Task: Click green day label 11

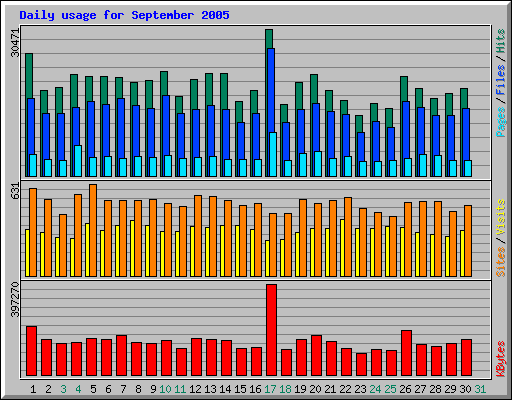Action: coord(180,389)
